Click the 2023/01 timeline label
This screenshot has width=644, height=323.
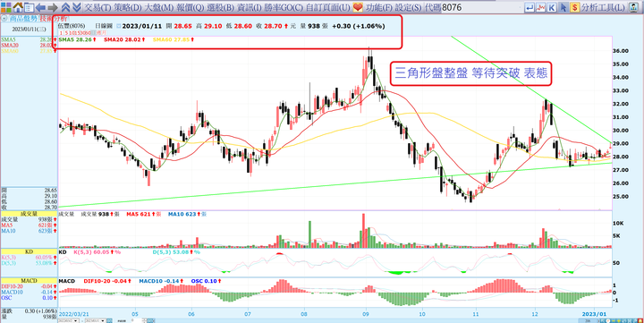(x=595, y=313)
